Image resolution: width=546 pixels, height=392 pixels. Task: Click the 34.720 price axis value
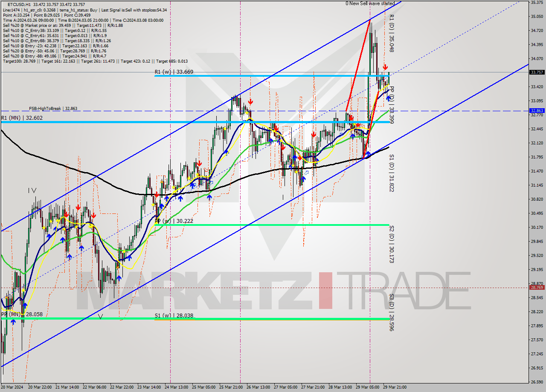(537, 31)
